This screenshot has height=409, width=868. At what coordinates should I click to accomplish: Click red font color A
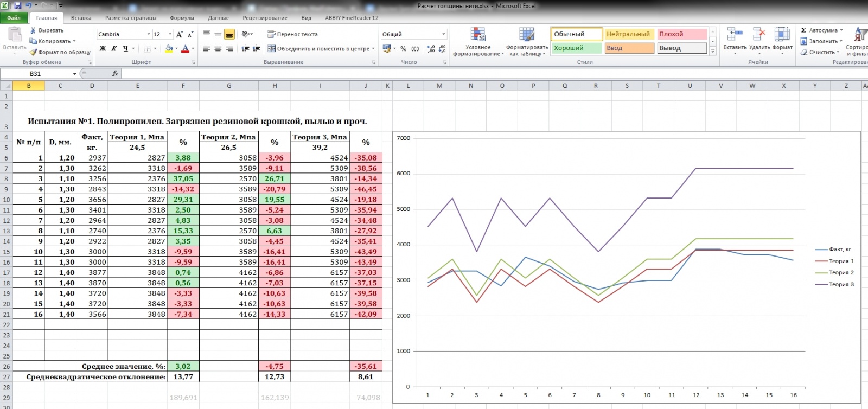(185, 48)
